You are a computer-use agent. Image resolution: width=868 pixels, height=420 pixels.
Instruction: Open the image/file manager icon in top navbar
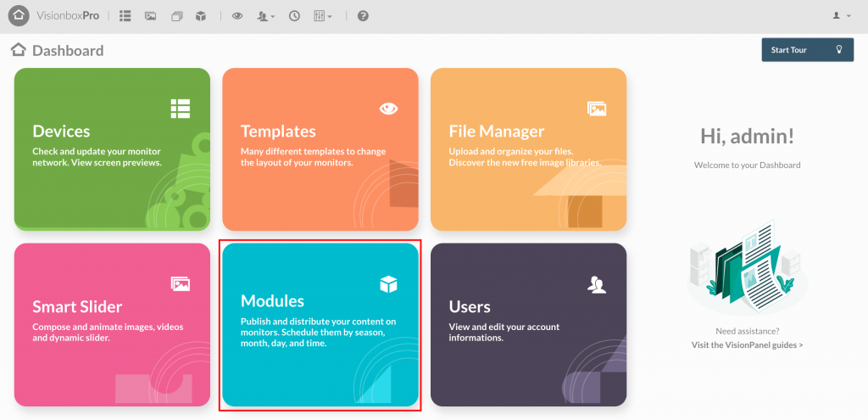coord(150,16)
